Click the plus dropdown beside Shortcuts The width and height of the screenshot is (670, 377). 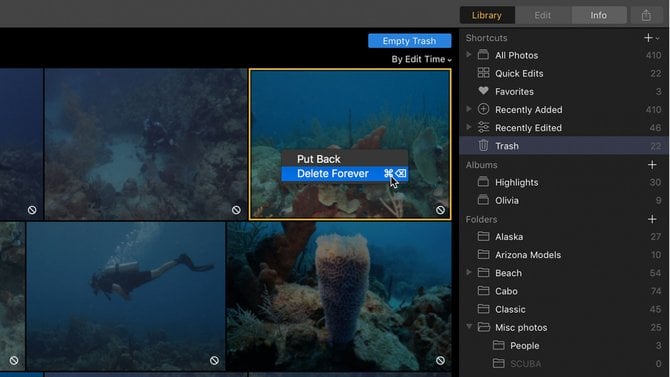(x=651, y=38)
